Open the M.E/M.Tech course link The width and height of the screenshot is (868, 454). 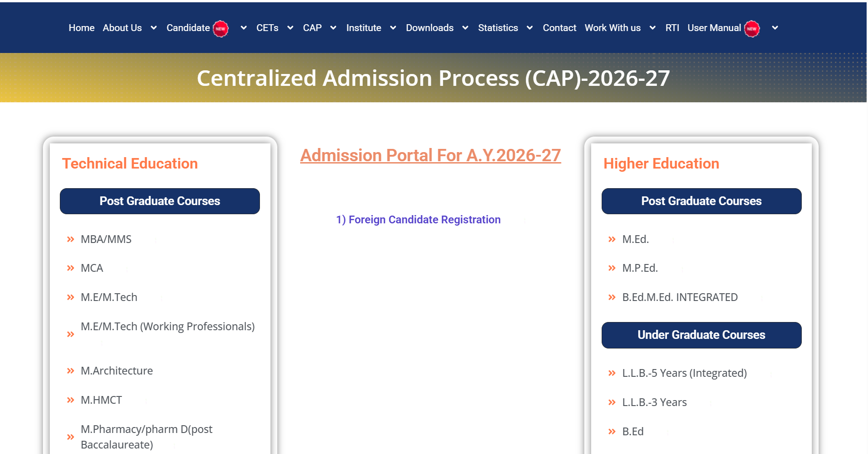tap(109, 297)
